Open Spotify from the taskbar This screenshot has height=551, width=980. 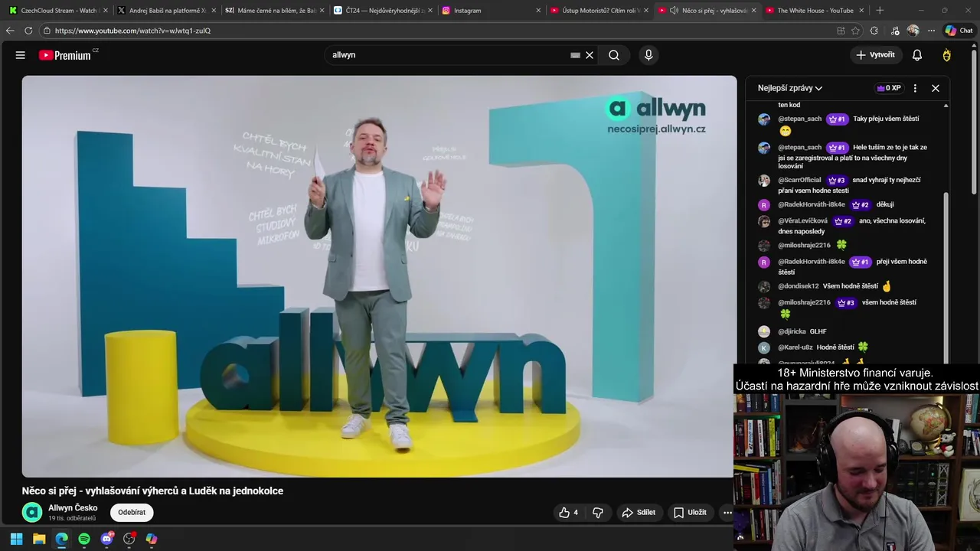point(84,539)
